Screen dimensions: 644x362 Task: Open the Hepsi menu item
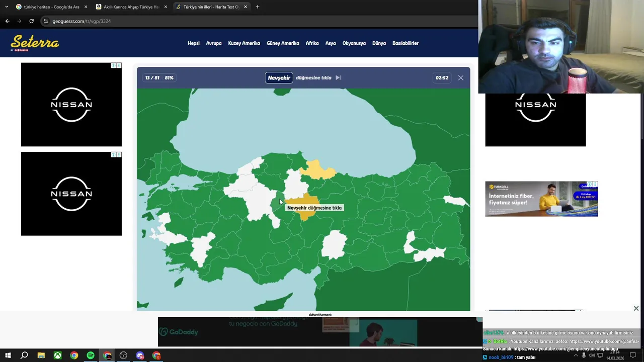coord(194,43)
